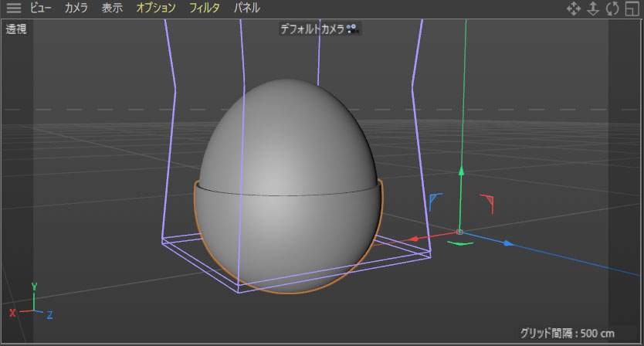Image resolution: width=644 pixels, height=346 pixels.
Task: Open the パネル menu
Action: (247, 8)
